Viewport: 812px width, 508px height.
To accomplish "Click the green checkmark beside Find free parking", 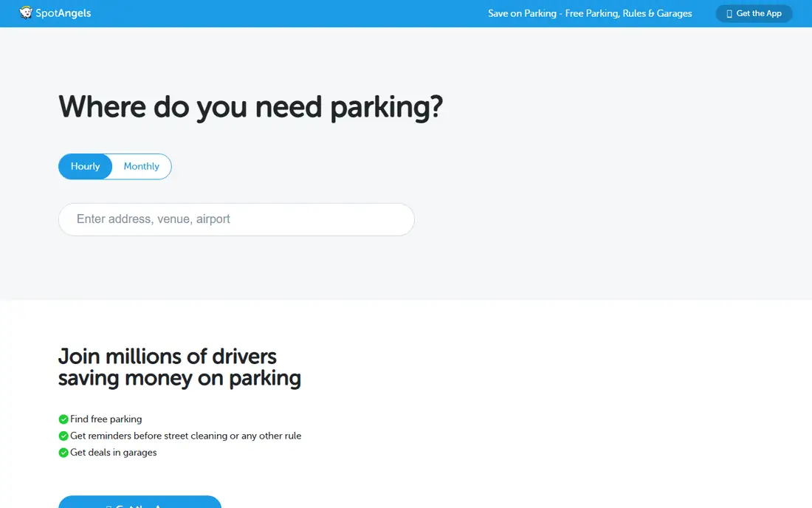I will [63, 419].
